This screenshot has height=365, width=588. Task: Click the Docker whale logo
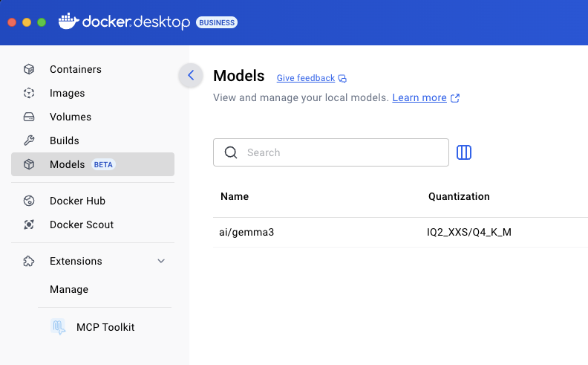(x=68, y=22)
